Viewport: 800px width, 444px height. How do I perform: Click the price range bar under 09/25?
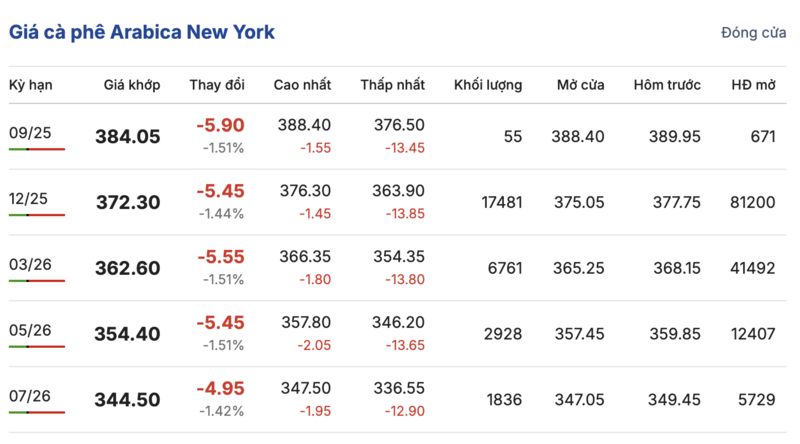(37, 149)
